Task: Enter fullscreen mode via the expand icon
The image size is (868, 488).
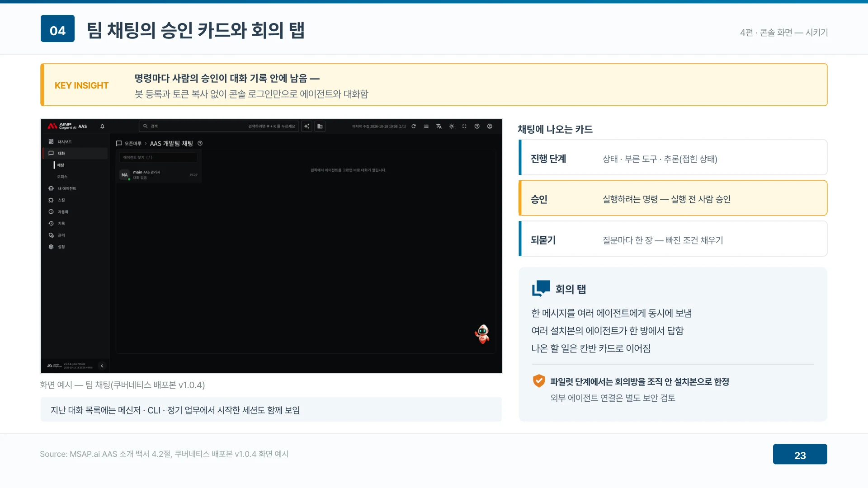Action: click(464, 127)
